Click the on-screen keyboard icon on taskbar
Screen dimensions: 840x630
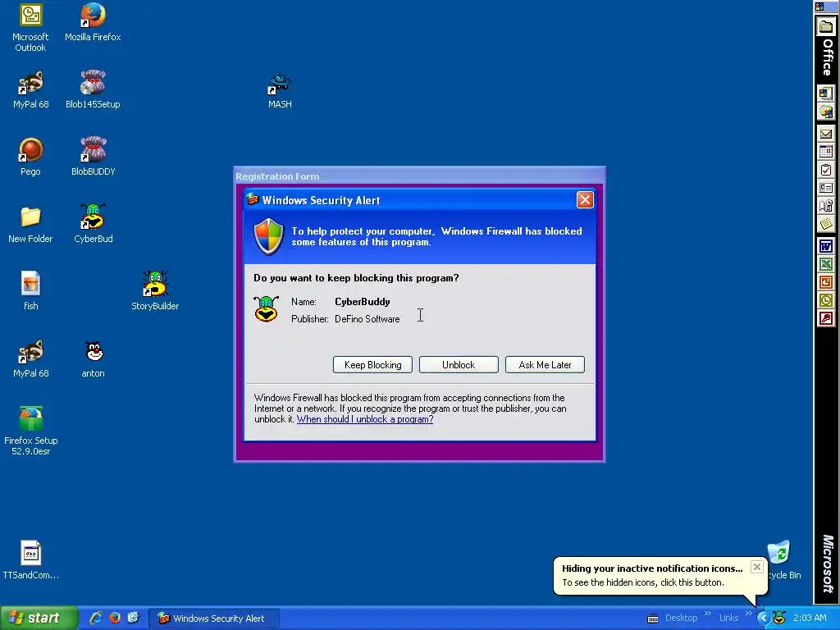pyautogui.click(x=652, y=619)
